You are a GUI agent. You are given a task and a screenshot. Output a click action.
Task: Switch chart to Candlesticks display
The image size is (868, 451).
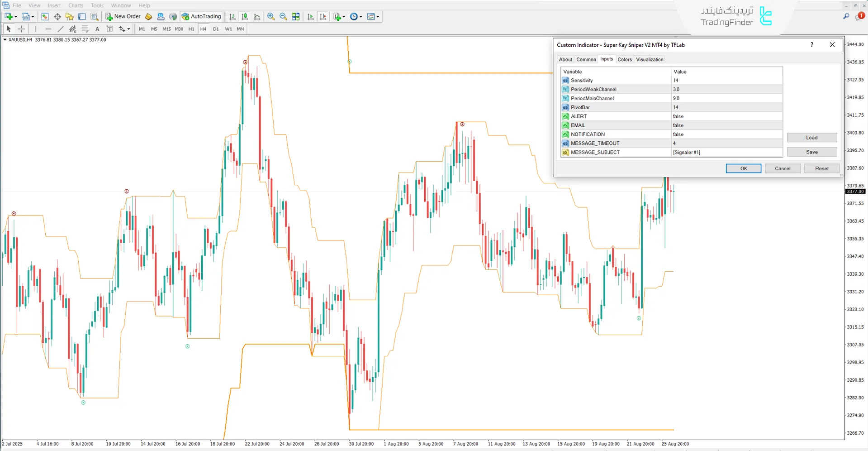(245, 16)
